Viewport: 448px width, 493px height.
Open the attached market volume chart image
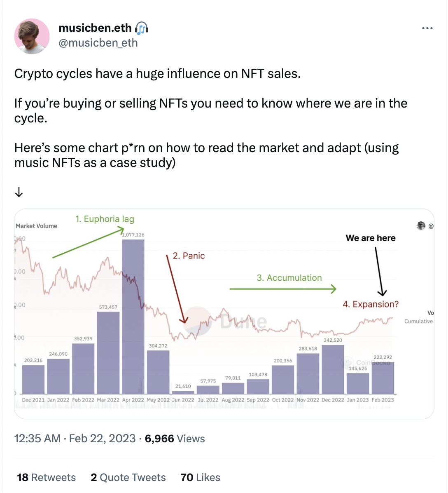click(x=224, y=311)
